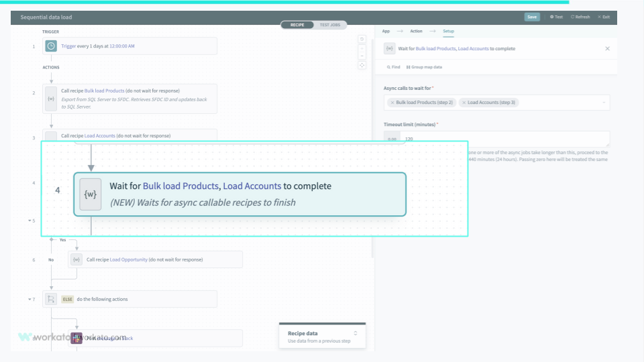644x362 pixels.
Task: Open the Setup step tab
Action: pos(448,31)
